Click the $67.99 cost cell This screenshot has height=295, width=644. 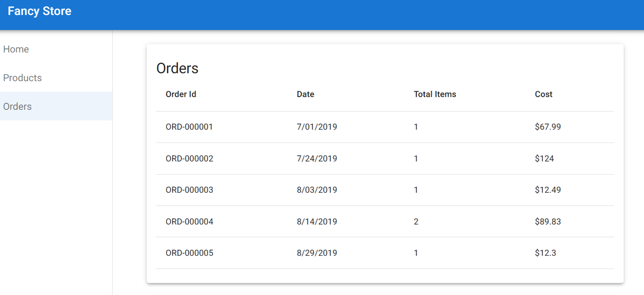point(548,127)
